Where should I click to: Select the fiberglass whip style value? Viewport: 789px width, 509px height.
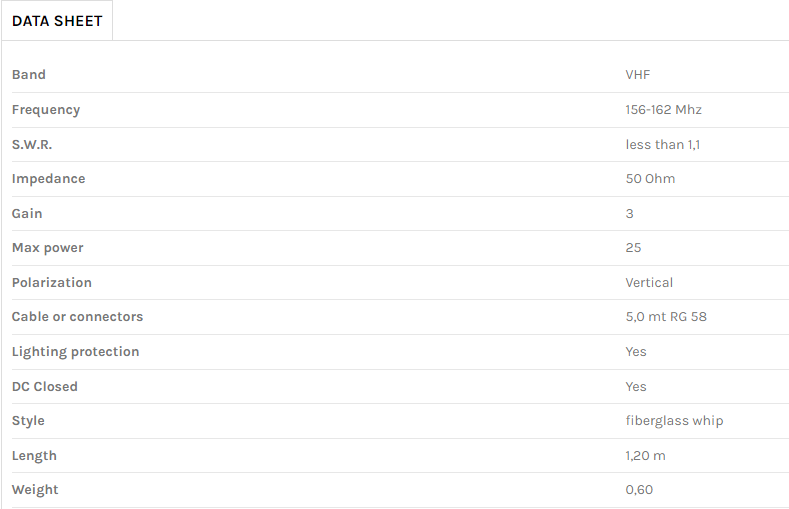click(x=674, y=421)
